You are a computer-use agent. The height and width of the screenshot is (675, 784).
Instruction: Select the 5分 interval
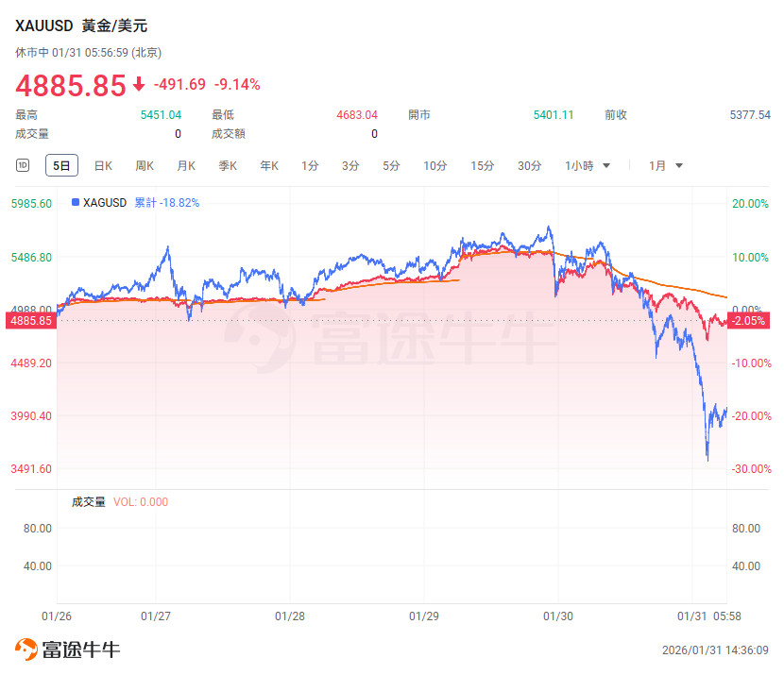391,165
